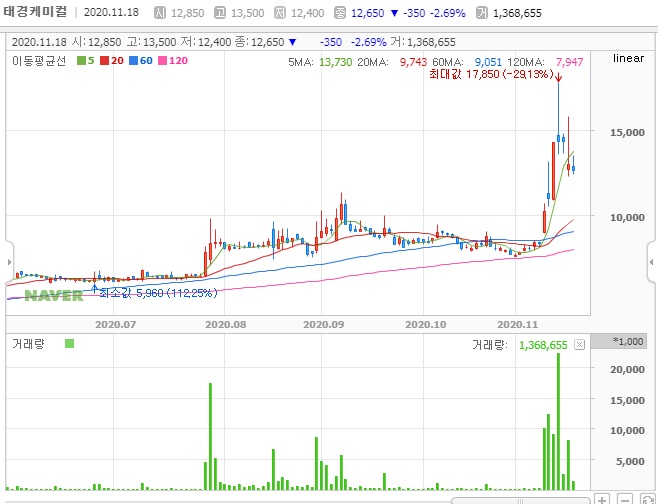Toggle the 5-day moving average green swatch

pos(81,61)
